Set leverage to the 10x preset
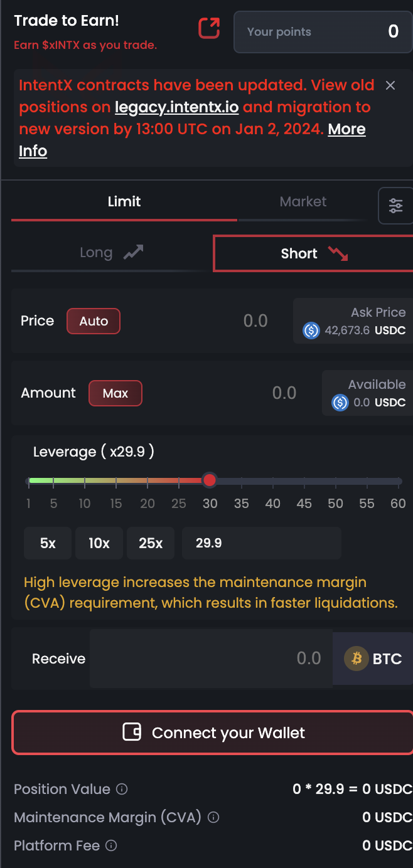The image size is (413, 868). (99, 543)
